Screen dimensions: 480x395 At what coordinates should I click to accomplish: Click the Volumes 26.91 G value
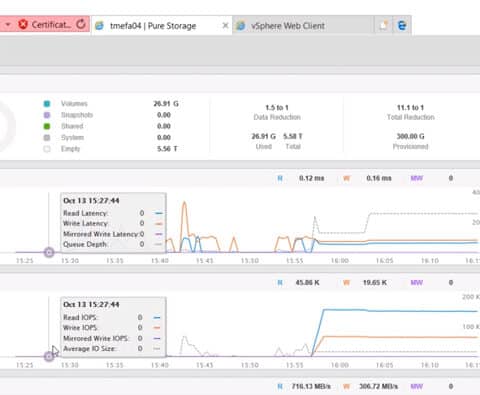(166, 104)
